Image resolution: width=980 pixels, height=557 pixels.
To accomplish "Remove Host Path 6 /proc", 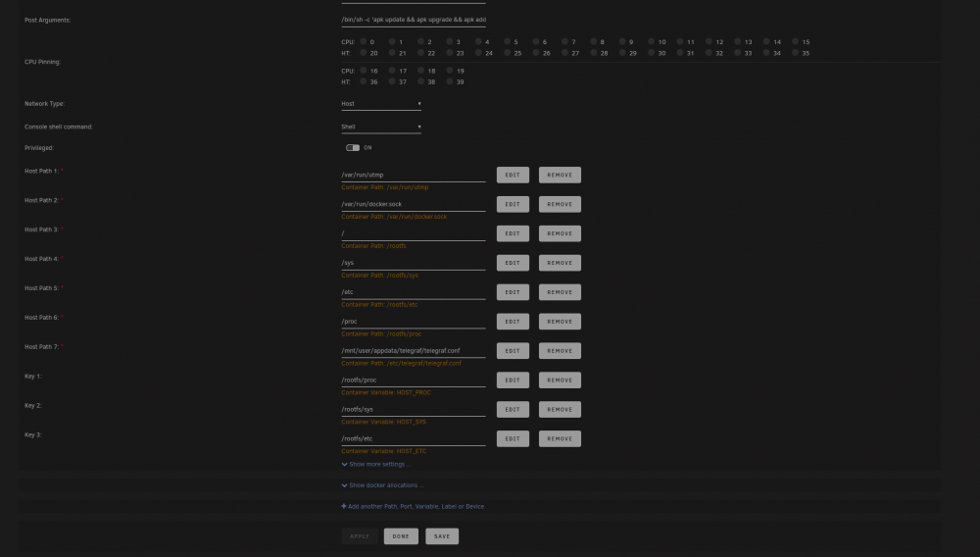I will 560,322.
